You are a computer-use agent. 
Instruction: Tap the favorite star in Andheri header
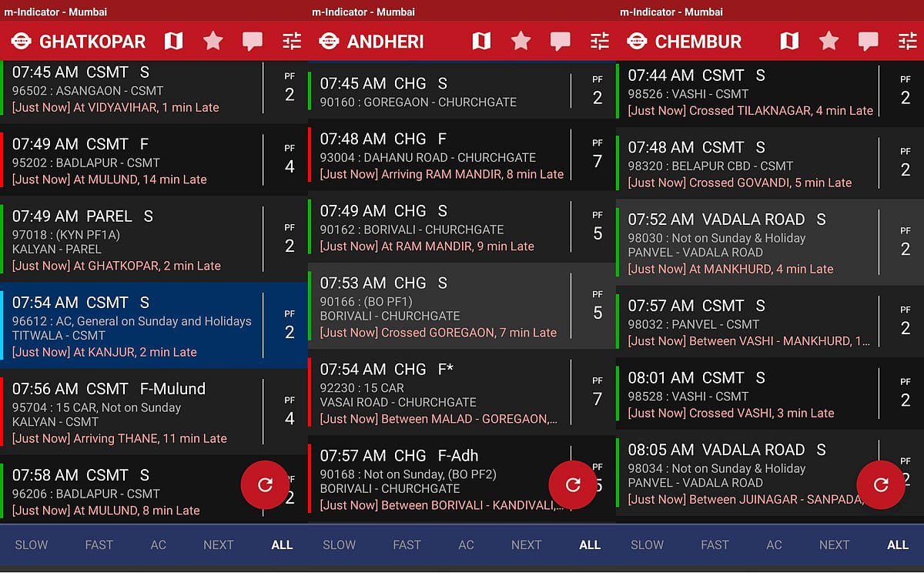pyautogui.click(x=521, y=41)
